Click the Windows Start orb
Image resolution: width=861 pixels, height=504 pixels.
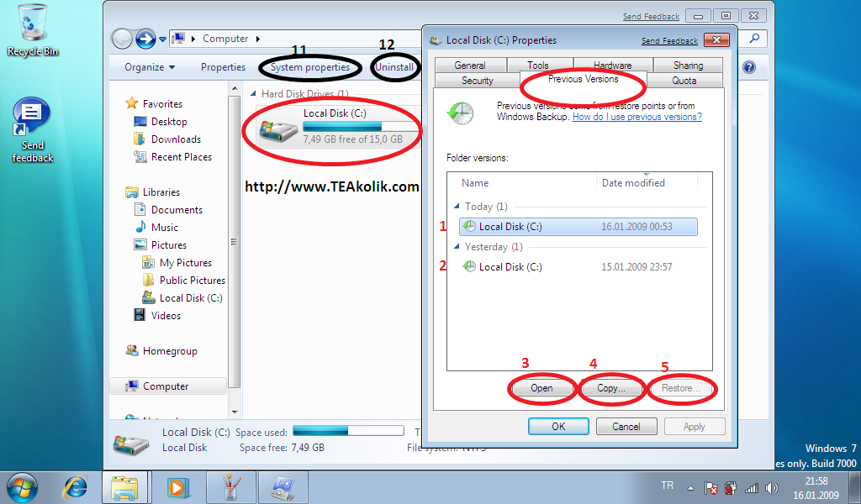pos(22,487)
